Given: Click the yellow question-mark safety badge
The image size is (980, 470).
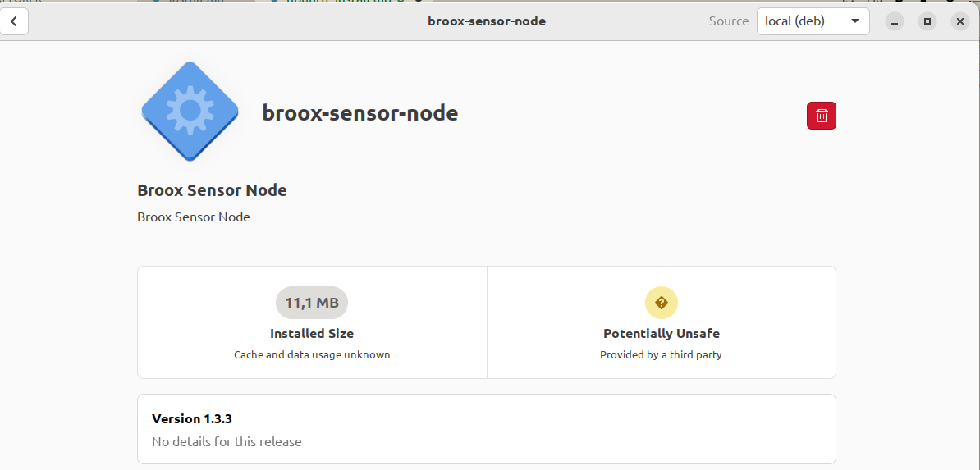Looking at the screenshot, I should pos(662,303).
